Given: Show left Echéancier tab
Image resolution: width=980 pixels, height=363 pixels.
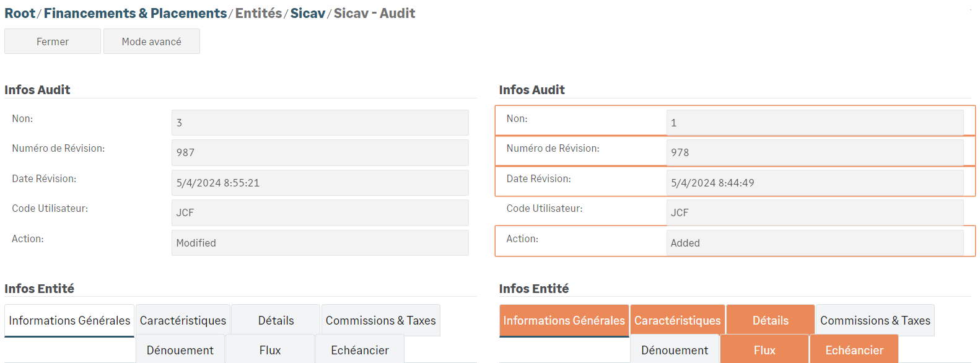Looking at the screenshot, I should pos(359,350).
